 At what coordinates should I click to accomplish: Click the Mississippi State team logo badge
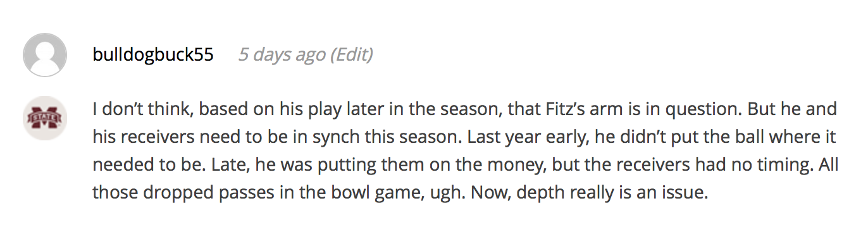pyautogui.click(x=45, y=118)
